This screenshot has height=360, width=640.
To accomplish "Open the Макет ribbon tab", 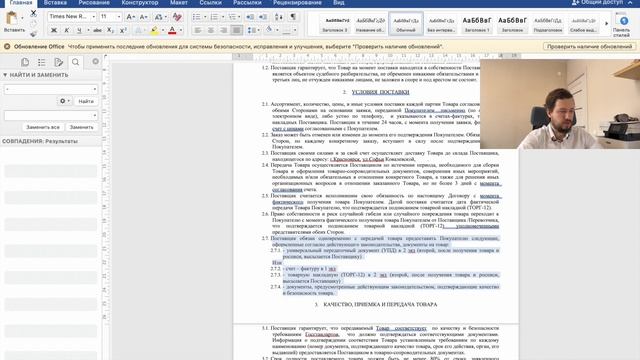I will pyautogui.click(x=179, y=3).
